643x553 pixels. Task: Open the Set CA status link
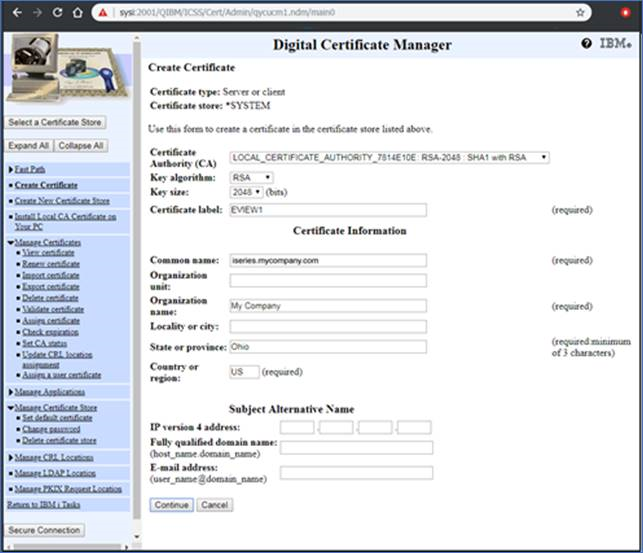44,343
